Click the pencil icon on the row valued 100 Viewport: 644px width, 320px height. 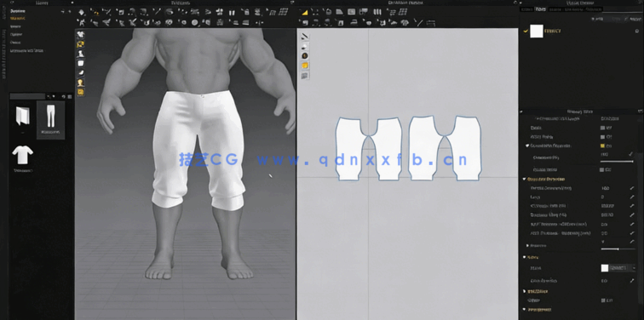pyautogui.click(x=632, y=188)
